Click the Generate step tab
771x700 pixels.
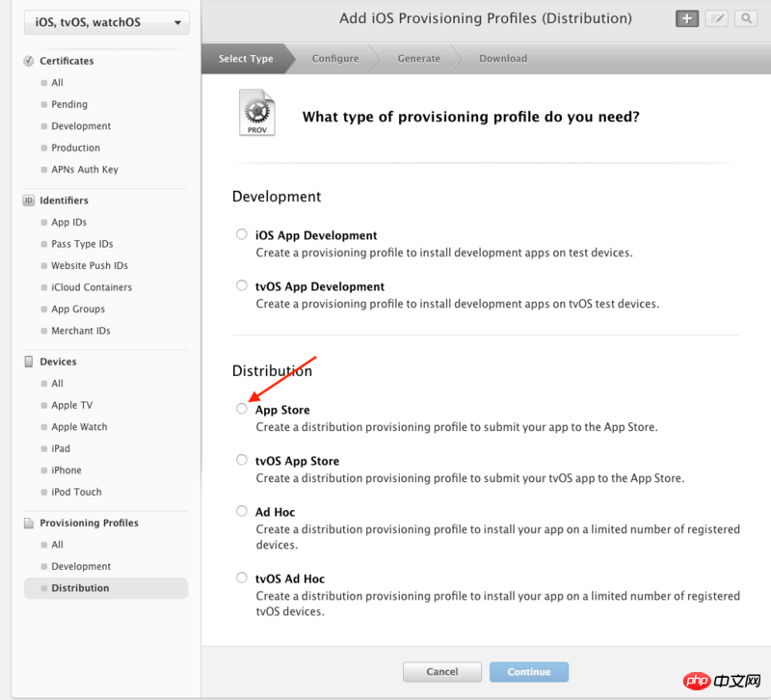tap(419, 59)
